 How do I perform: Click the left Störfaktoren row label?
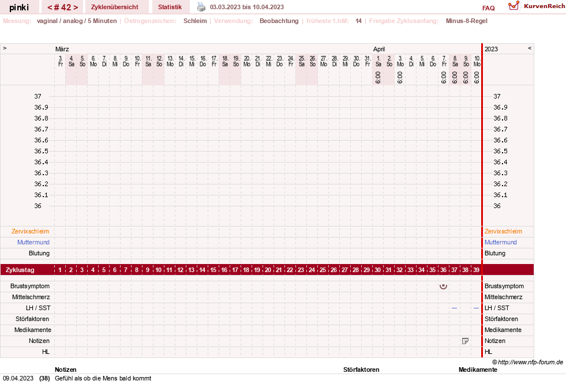click(32, 319)
